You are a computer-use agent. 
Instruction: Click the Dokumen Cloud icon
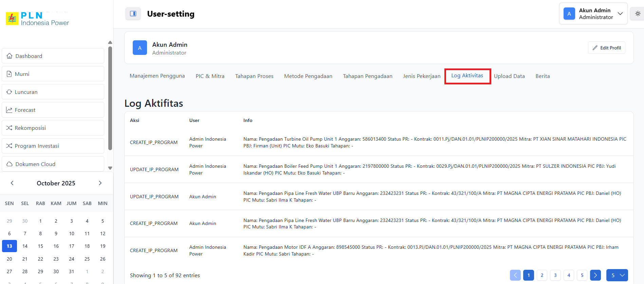click(10, 164)
